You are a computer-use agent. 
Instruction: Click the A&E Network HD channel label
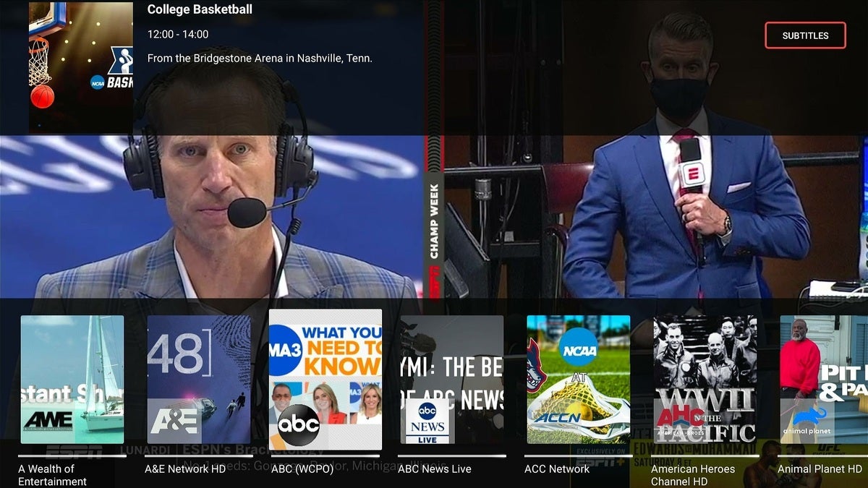(186, 469)
